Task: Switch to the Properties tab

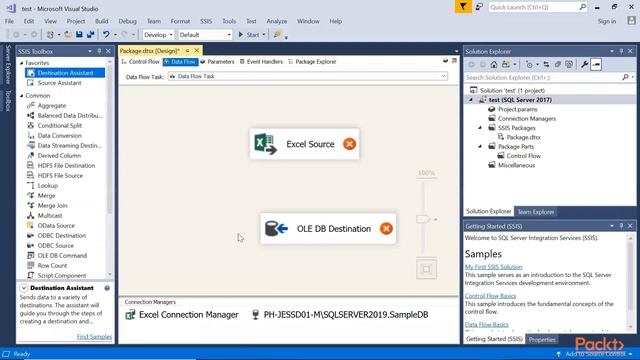Action: pos(542,339)
